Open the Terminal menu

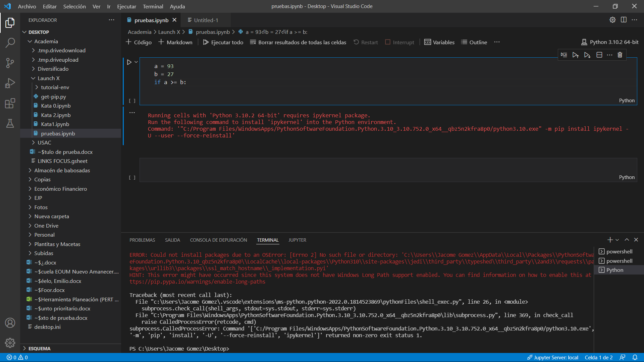coord(153,6)
